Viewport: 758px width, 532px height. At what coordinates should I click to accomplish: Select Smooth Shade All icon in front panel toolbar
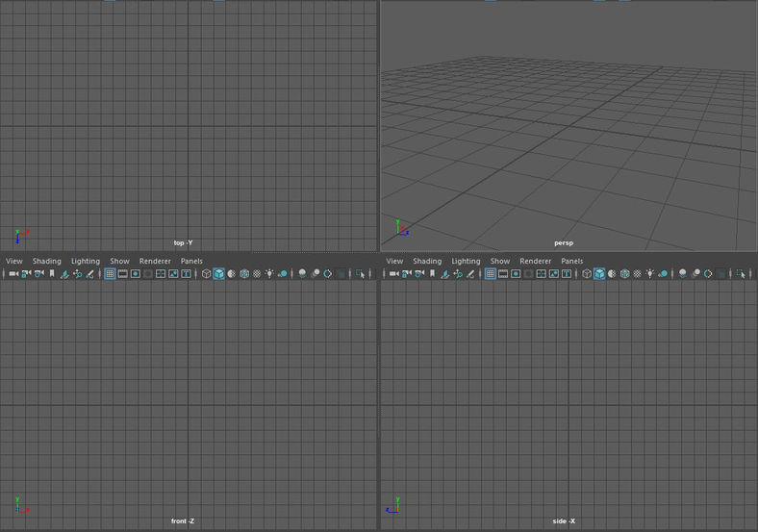pos(219,274)
